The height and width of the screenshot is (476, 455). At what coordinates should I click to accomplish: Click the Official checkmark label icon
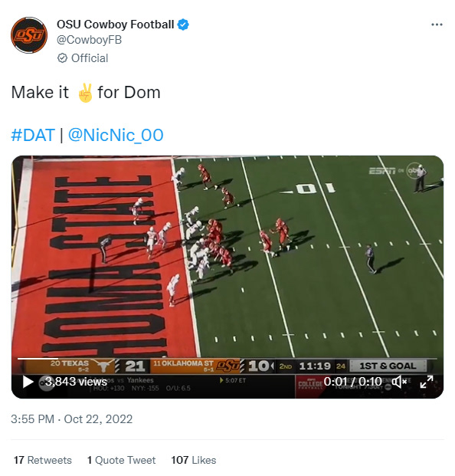[62, 58]
